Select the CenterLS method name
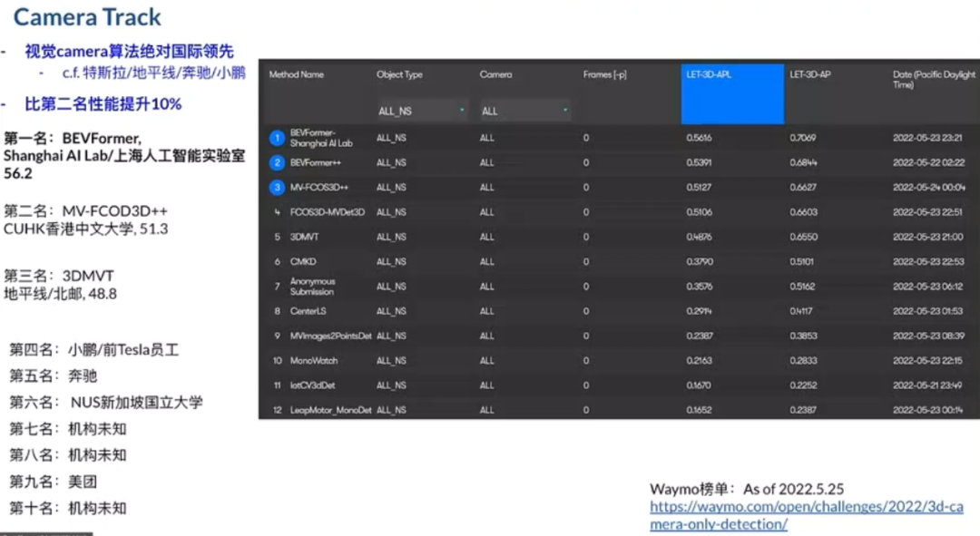 click(x=309, y=311)
